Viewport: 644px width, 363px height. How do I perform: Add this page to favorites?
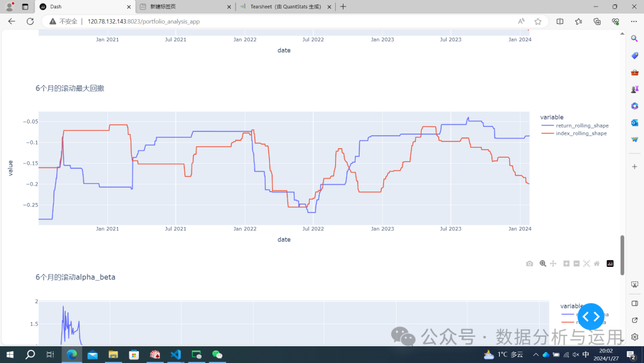point(538,21)
